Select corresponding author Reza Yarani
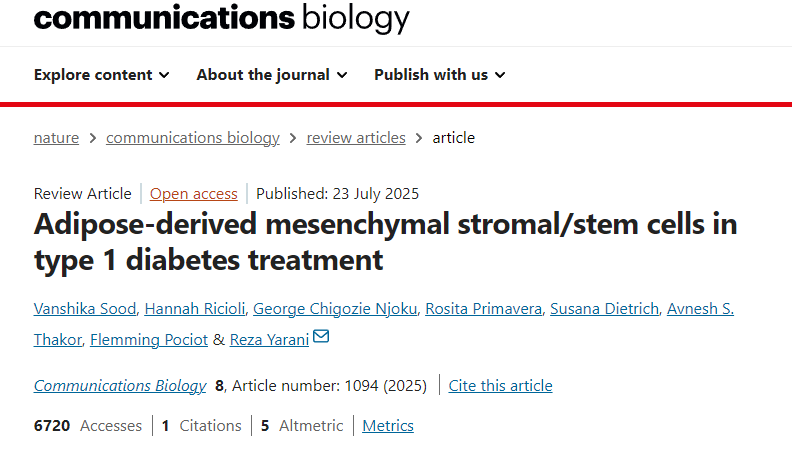Image resolution: width=792 pixels, height=461 pixels. point(269,340)
